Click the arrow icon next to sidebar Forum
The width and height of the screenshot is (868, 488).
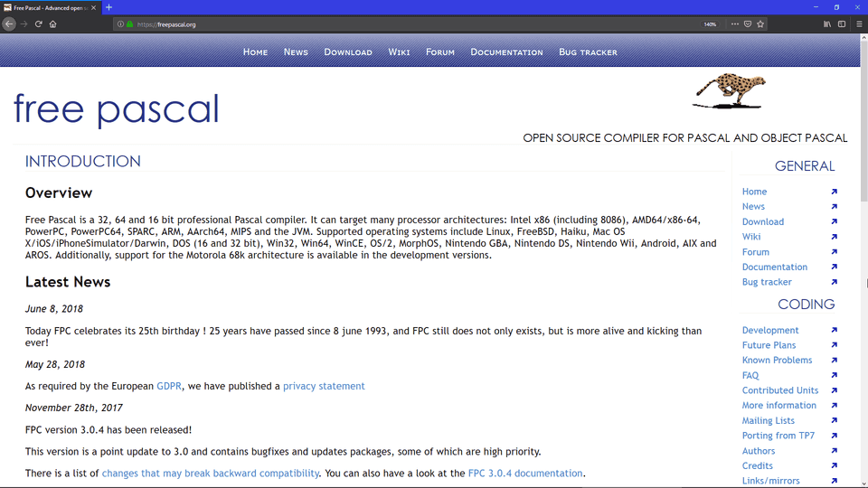(x=835, y=252)
